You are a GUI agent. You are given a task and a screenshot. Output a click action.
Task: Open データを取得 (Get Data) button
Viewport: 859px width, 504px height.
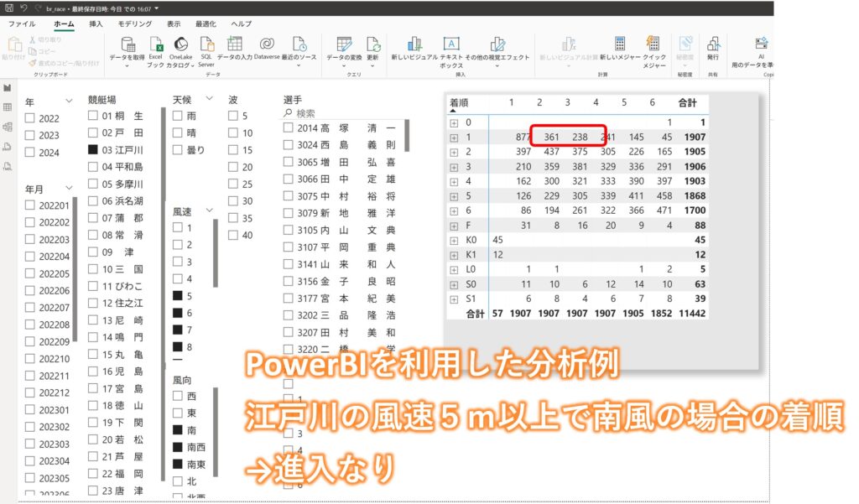point(128,52)
